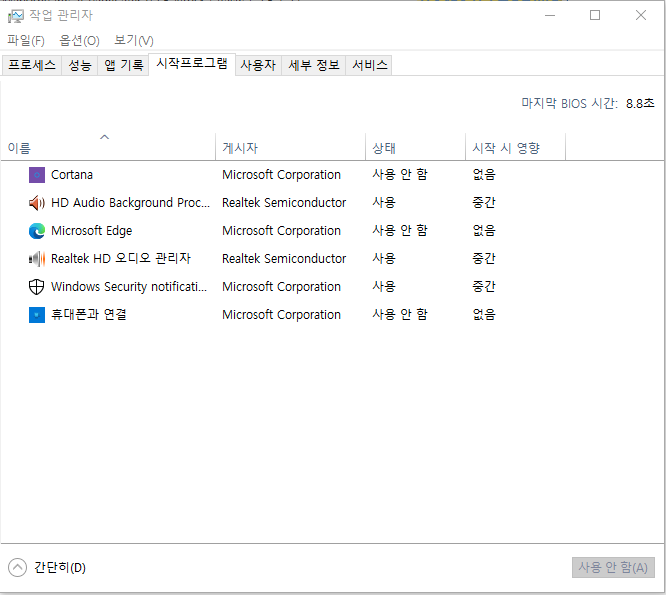Click Cortana's publisher Microsoft Corporation
This screenshot has width=666, height=595.
pyautogui.click(x=281, y=175)
